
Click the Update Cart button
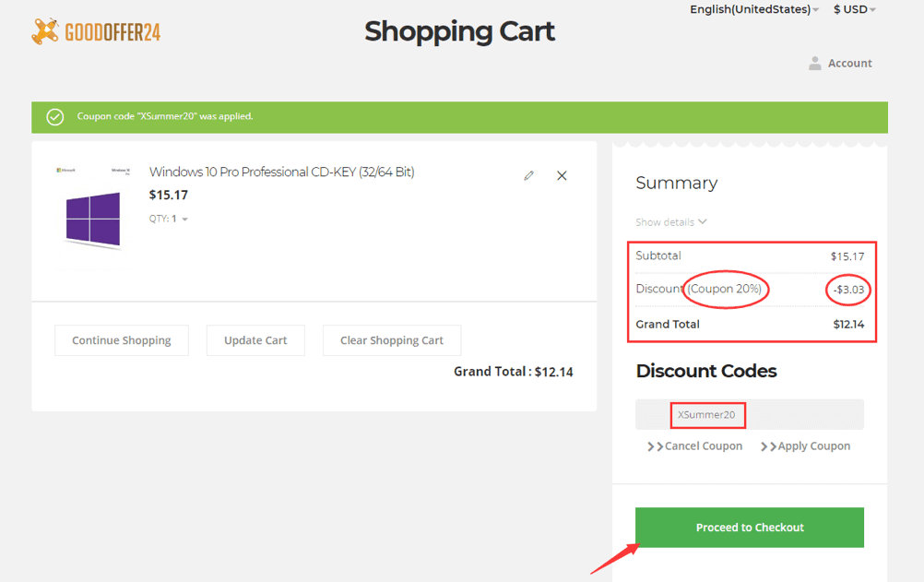click(x=255, y=340)
